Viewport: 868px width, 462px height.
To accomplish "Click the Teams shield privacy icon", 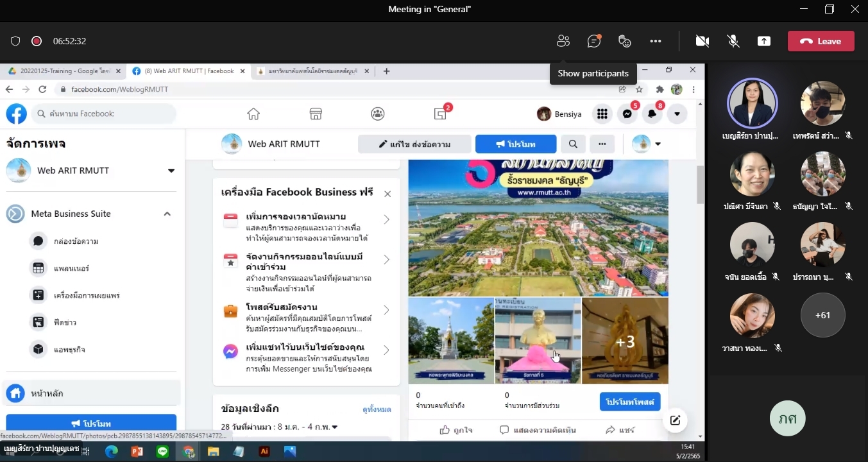I will coord(15,41).
